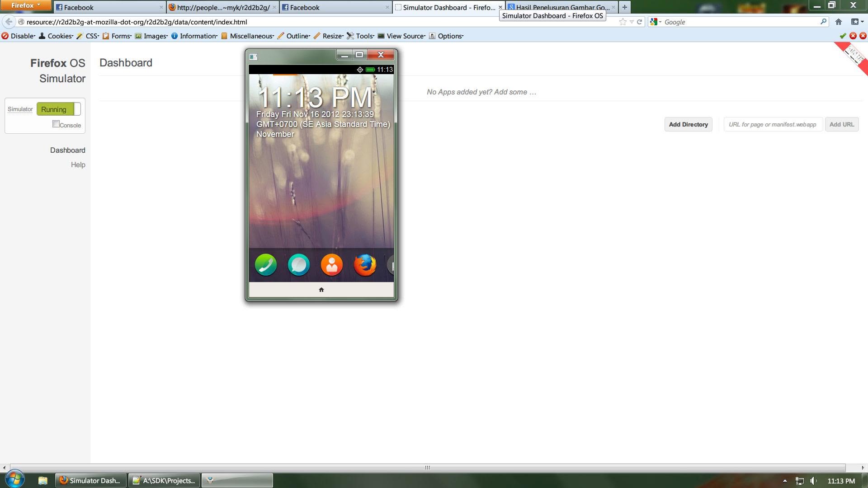Viewport: 868px width, 488px height.
Task: Click the simulator window system menu icon
Action: click(x=253, y=56)
